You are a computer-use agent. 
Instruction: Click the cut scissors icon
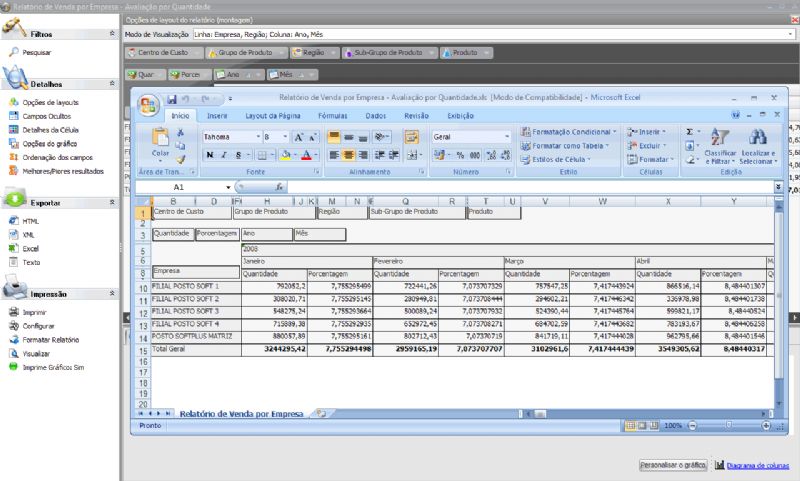click(x=180, y=133)
